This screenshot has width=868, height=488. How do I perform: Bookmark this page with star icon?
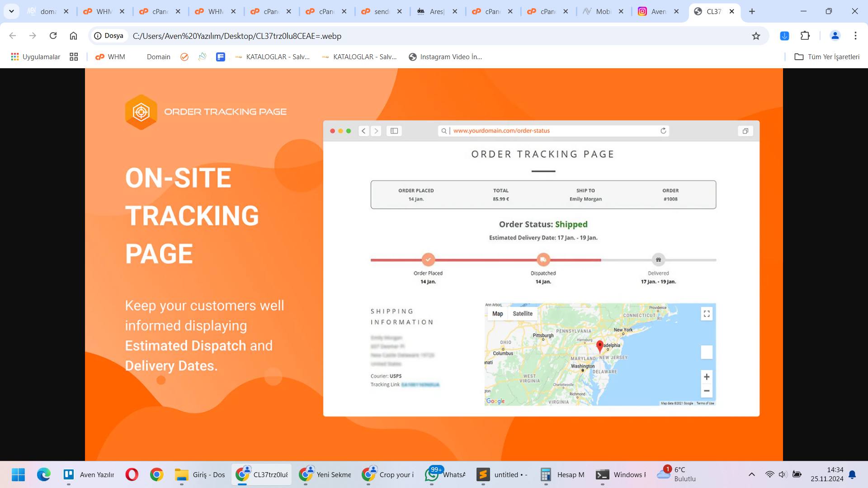pos(756,36)
